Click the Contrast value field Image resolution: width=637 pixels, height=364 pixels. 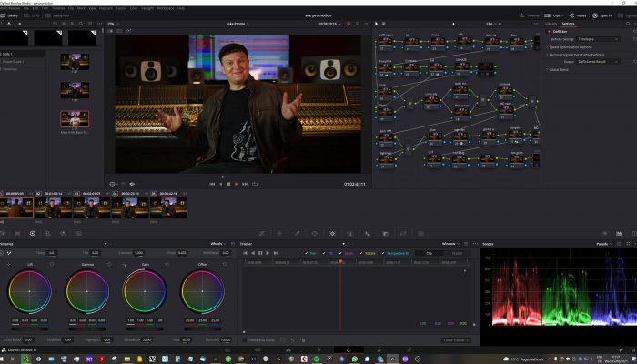[139, 253]
